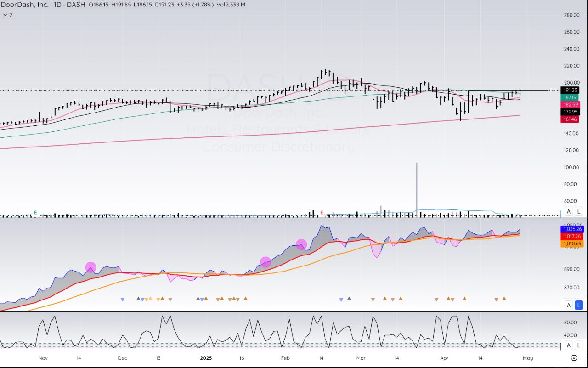The width and height of the screenshot is (588, 368).
Task: Click the orange indicator value label 1,010.69
Action: pos(571,243)
